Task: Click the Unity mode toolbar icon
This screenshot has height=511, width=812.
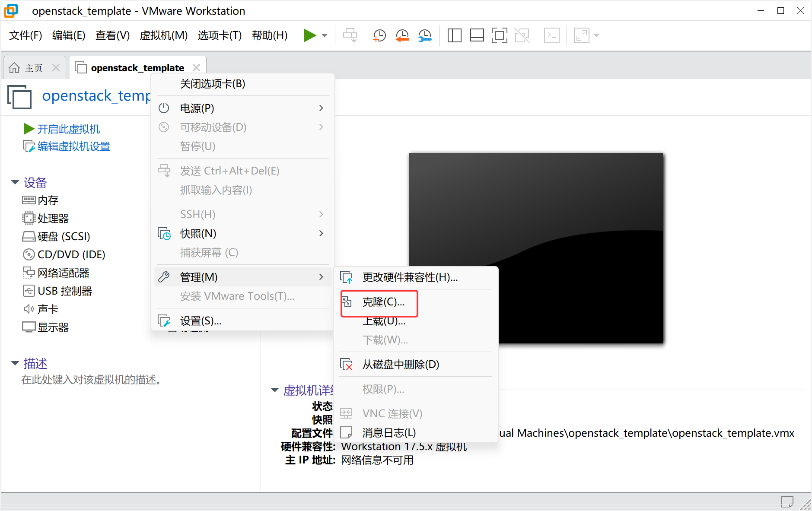Action: pyautogui.click(x=522, y=35)
